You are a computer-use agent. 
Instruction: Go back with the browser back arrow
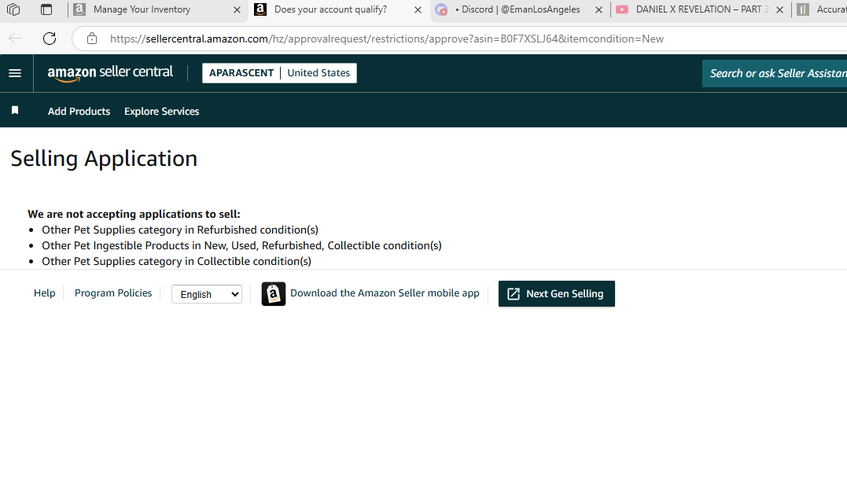point(15,39)
